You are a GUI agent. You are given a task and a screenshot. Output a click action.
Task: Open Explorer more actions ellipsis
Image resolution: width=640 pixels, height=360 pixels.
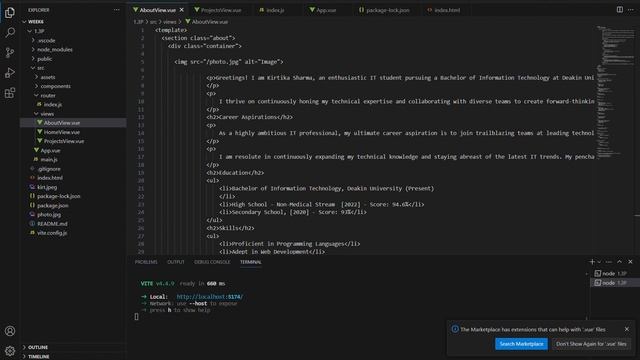click(x=117, y=10)
